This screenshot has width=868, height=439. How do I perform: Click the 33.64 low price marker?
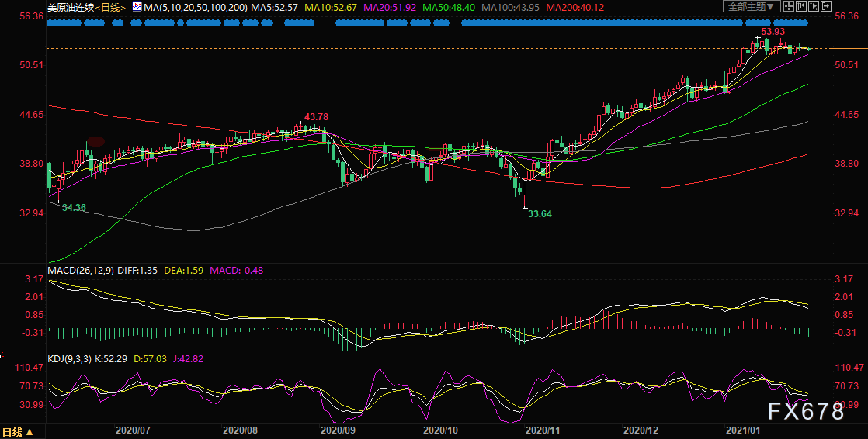click(539, 213)
